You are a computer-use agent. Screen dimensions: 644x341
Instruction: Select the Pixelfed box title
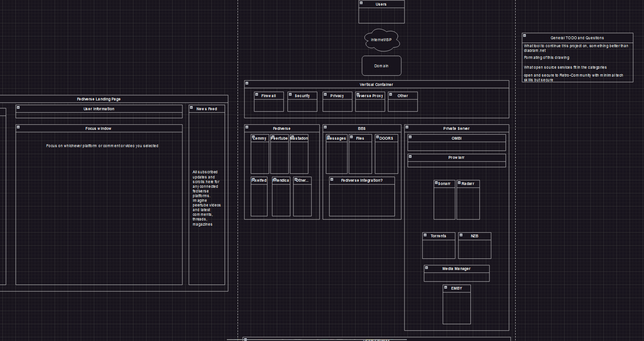[x=259, y=180]
